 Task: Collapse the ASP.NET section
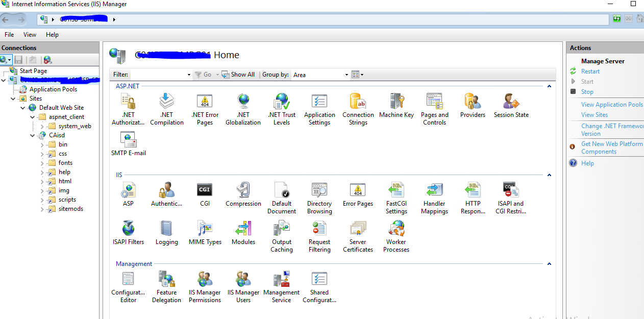(x=549, y=86)
